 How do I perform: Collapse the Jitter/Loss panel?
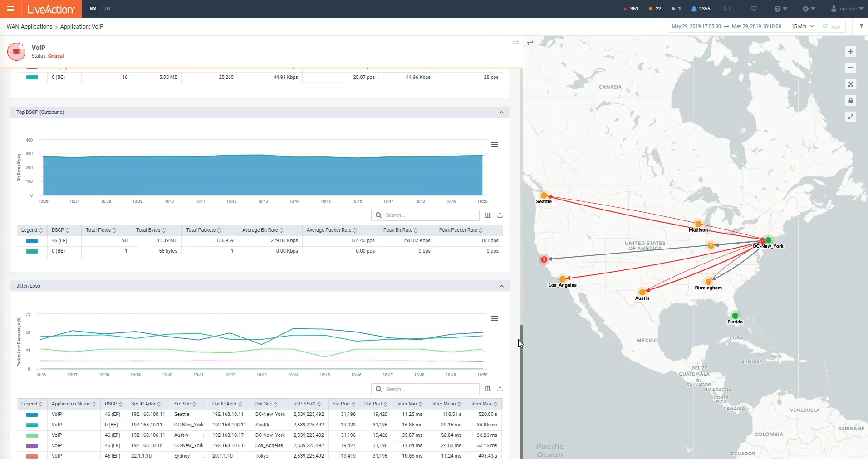(x=501, y=286)
